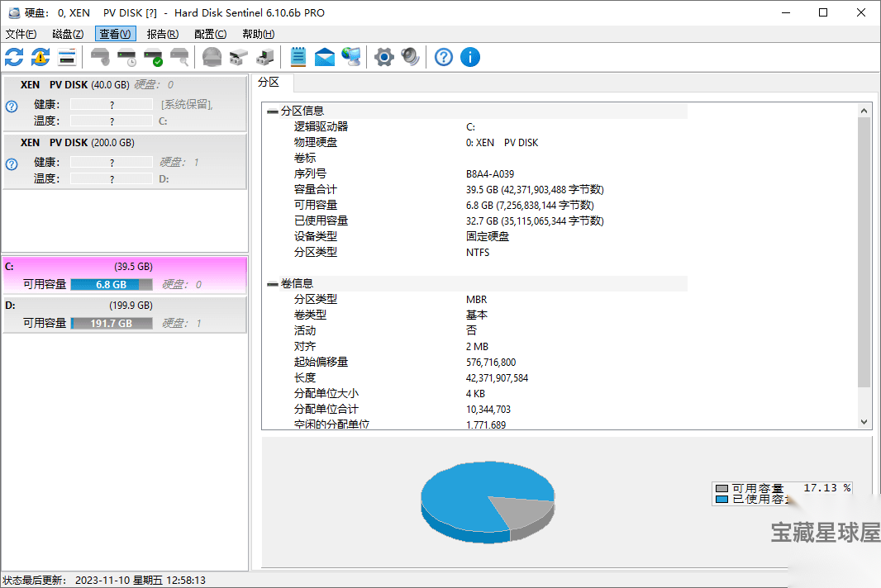The width and height of the screenshot is (881, 588).
Task: Click the 长度 value 42,371,907,584
Action: (498, 378)
